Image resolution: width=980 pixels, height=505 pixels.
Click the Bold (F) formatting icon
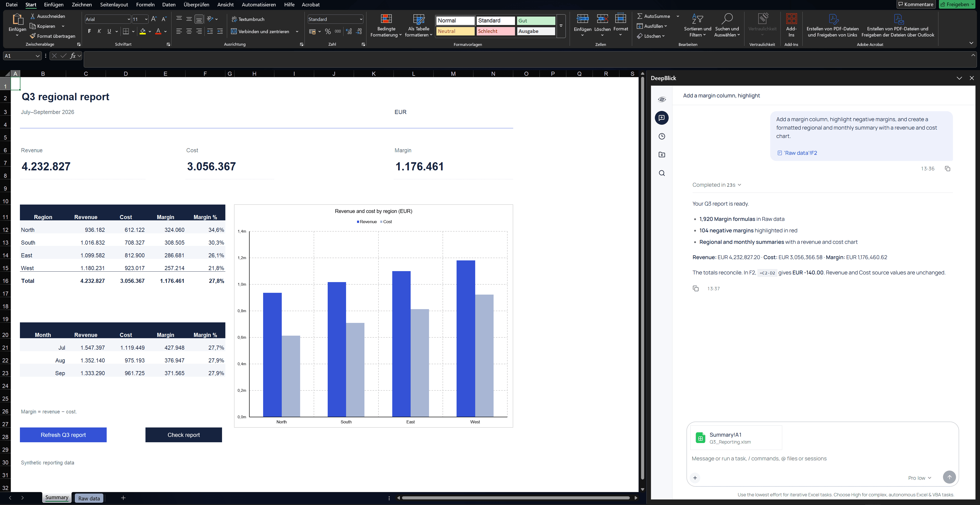[89, 31]
